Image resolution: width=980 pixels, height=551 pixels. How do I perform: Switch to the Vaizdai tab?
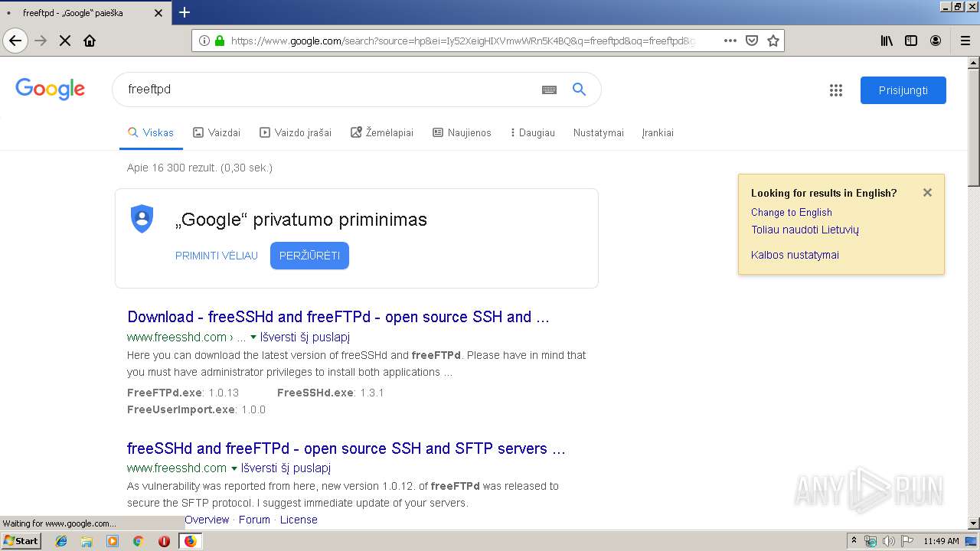tap(217, 132)
